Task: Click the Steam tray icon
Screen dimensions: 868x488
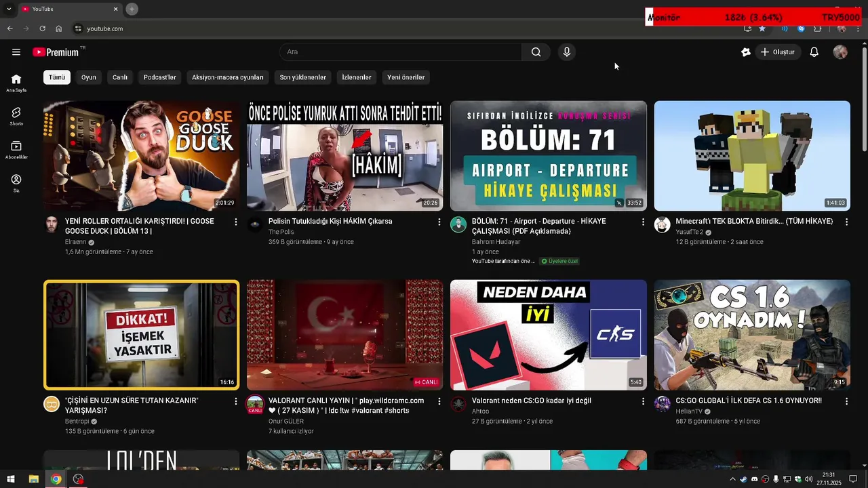Action: tap(743, 479)
